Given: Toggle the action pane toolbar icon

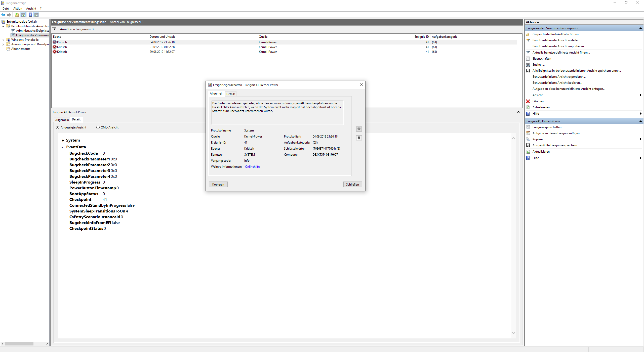Looking at the screenshot, I should tap(36, 15).
